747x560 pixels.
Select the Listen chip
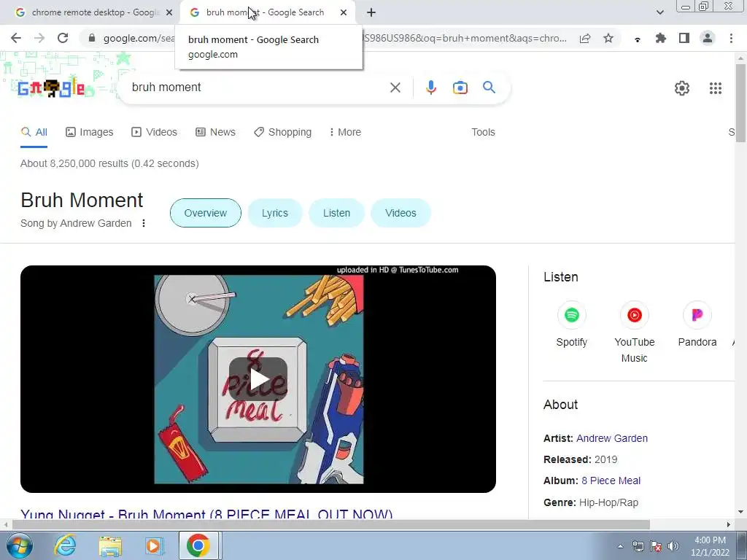(336, 213)
